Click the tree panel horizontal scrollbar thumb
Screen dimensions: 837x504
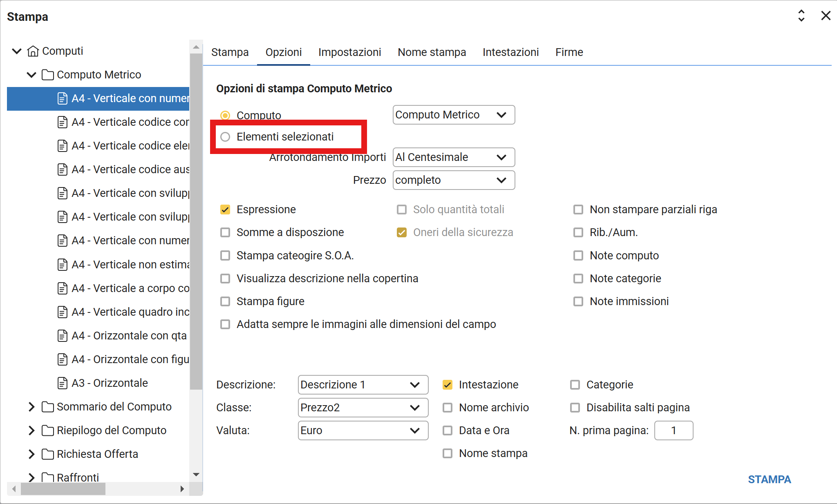pos(63,489)
